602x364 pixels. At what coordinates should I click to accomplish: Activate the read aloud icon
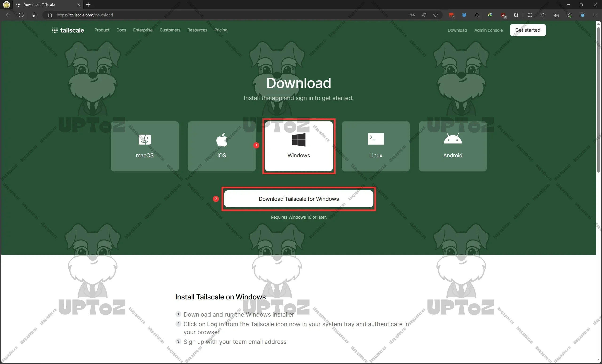pyautogui.click(x=424, y=15)
